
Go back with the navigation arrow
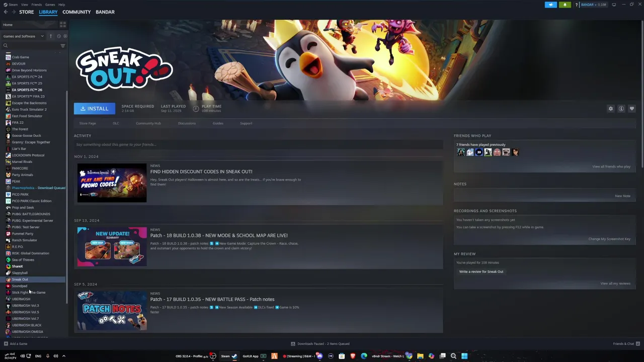tap(5, 12)
